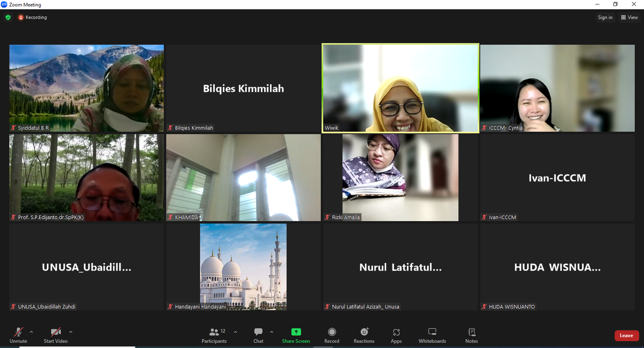Open Whiteboards
Screen dimensions: 644x348
point(432,335)
